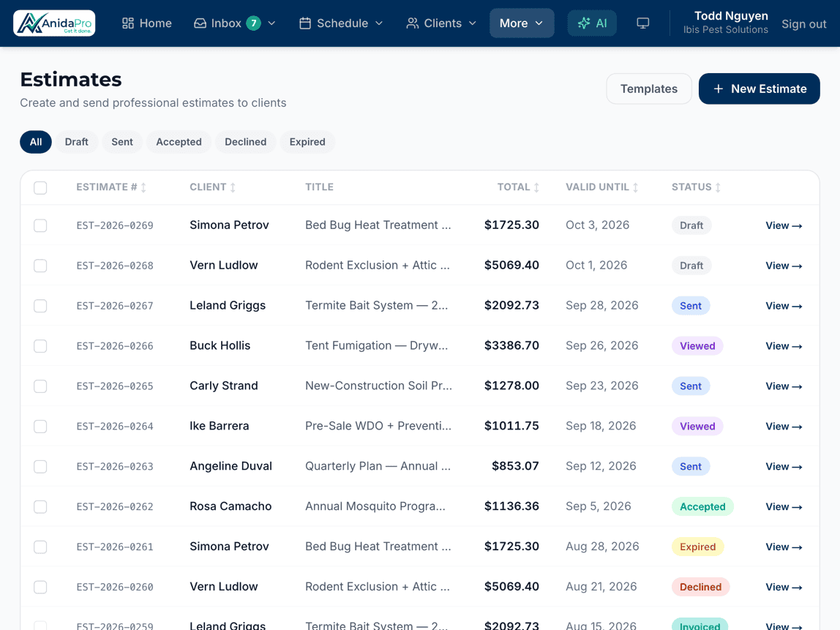Filter estimates by Sent tab

(x=122, y=142)
